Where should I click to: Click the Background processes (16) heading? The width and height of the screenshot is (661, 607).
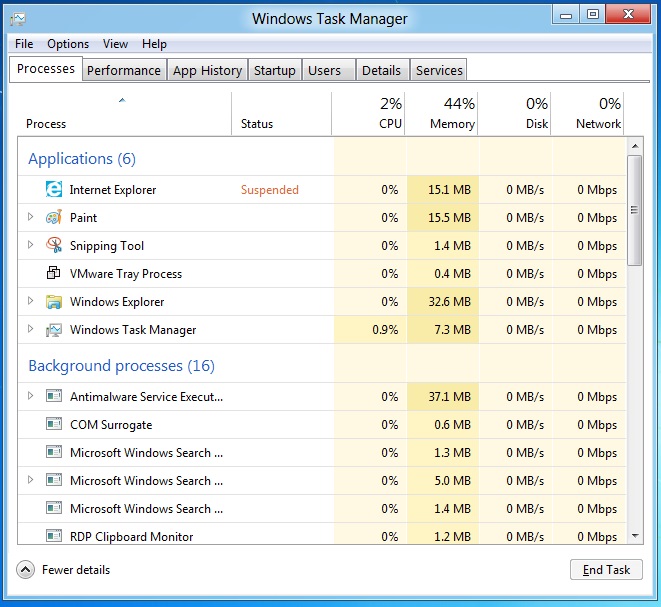click(x=121, y=366)
